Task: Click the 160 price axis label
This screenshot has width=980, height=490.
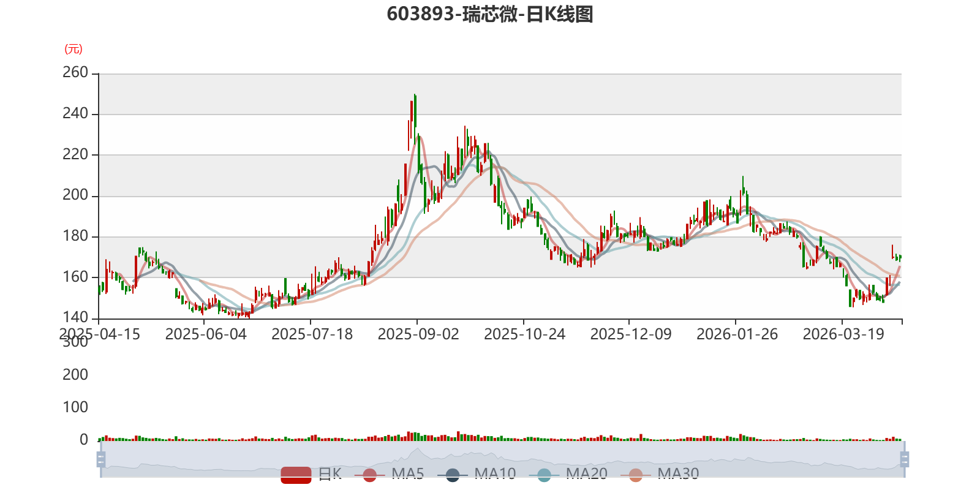Action: [75, 277]
